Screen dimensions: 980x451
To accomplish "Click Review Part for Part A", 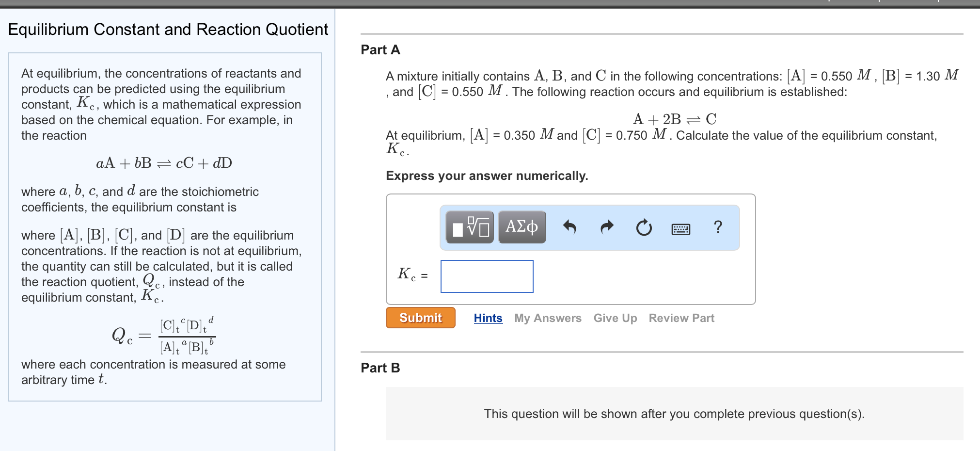I will pyautogui.click(x=681, y=318).
